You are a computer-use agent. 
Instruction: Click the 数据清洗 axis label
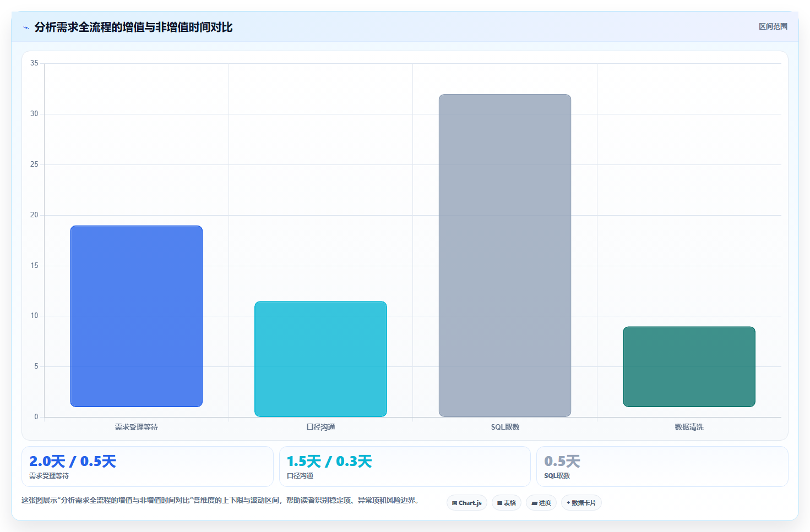(x=689, y=427)
